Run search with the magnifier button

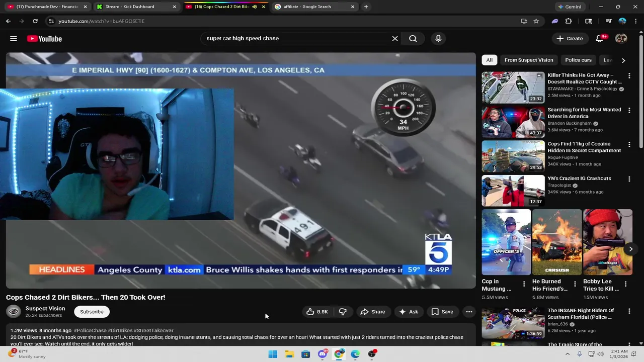coord(413,38)
